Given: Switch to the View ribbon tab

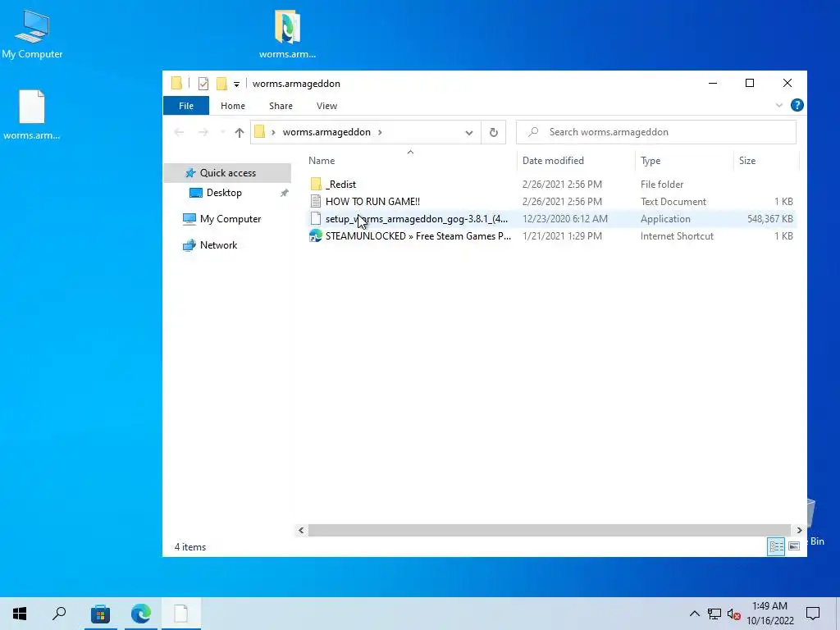Looking at the screenshot, I should pyautogui.click(x=326, y=106).
